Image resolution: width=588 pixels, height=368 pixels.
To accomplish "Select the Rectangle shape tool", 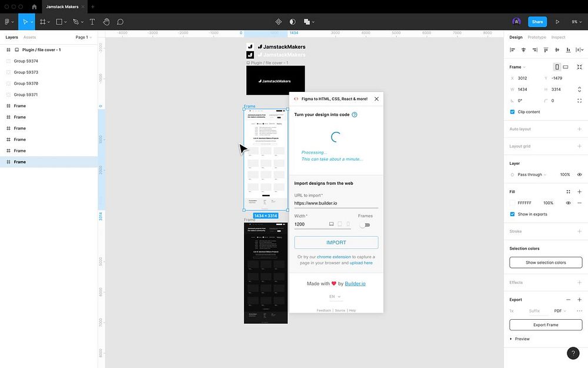I will coord(59,22).
